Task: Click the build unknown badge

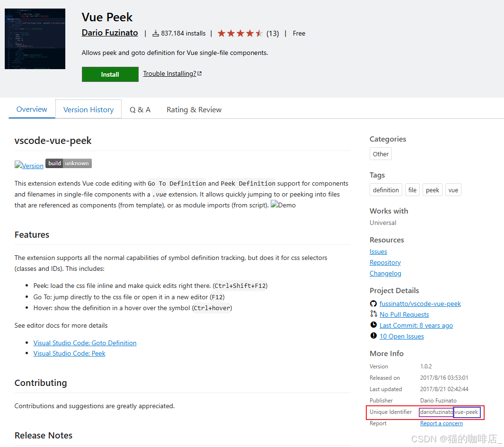Action: (69, 163)
